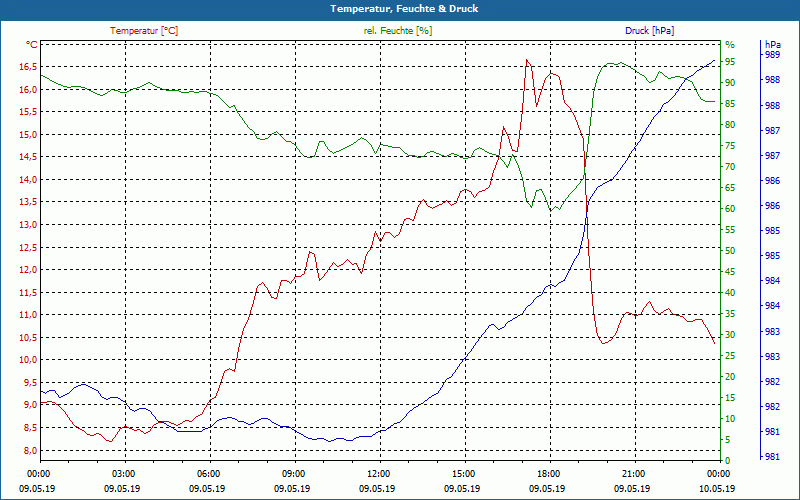Pick the 9,0 tick on temperature axis
800x500 pixels.
(30, 405)
